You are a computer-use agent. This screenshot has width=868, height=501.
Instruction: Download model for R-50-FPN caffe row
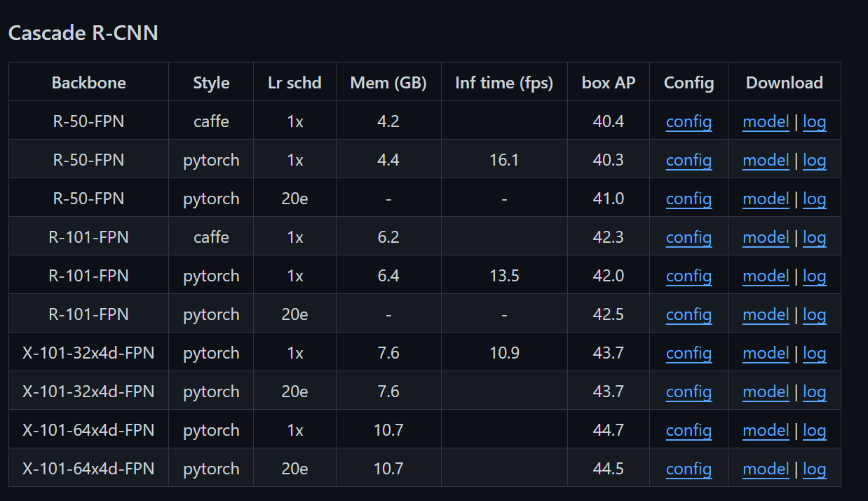coord(766,121)
